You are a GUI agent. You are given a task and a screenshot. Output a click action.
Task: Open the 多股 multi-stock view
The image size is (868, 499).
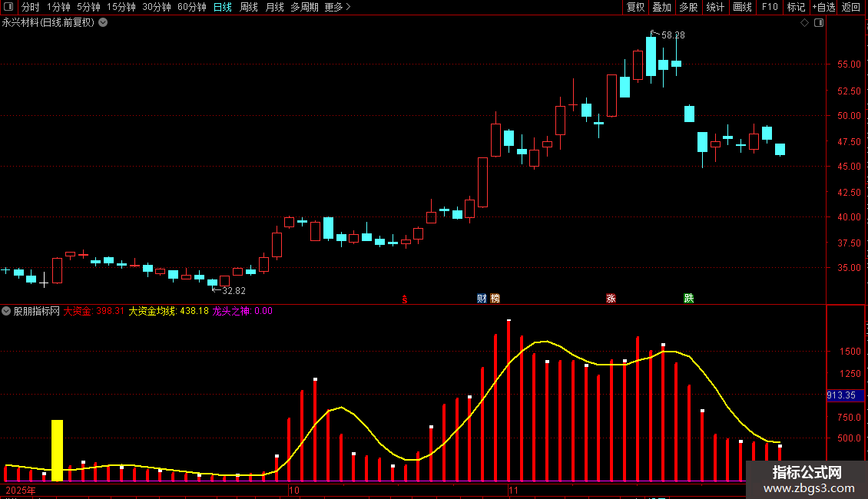click(688, 7)
